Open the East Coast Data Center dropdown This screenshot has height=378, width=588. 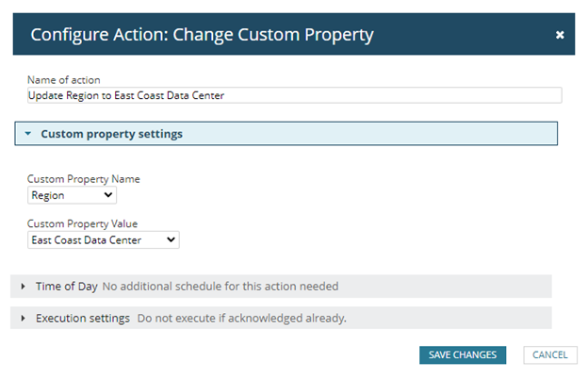103,240
